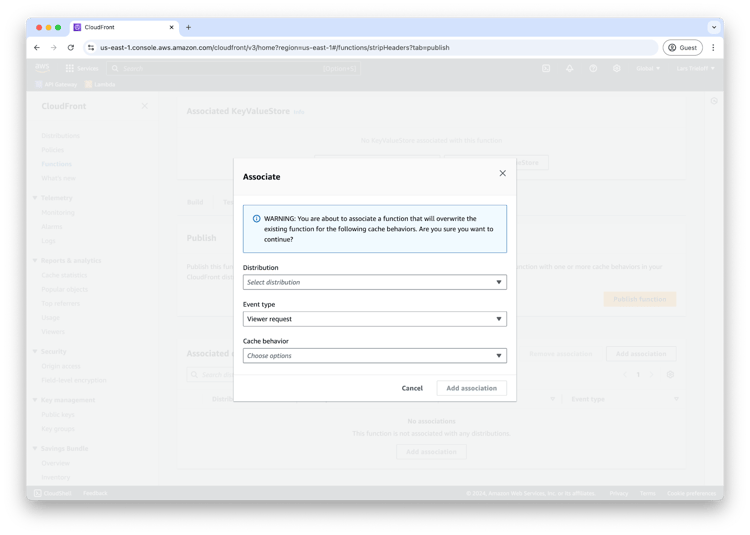The height and width of the screenshot is (535, 750).
Task: Go back with the browser back arrow
Action: 37,47
